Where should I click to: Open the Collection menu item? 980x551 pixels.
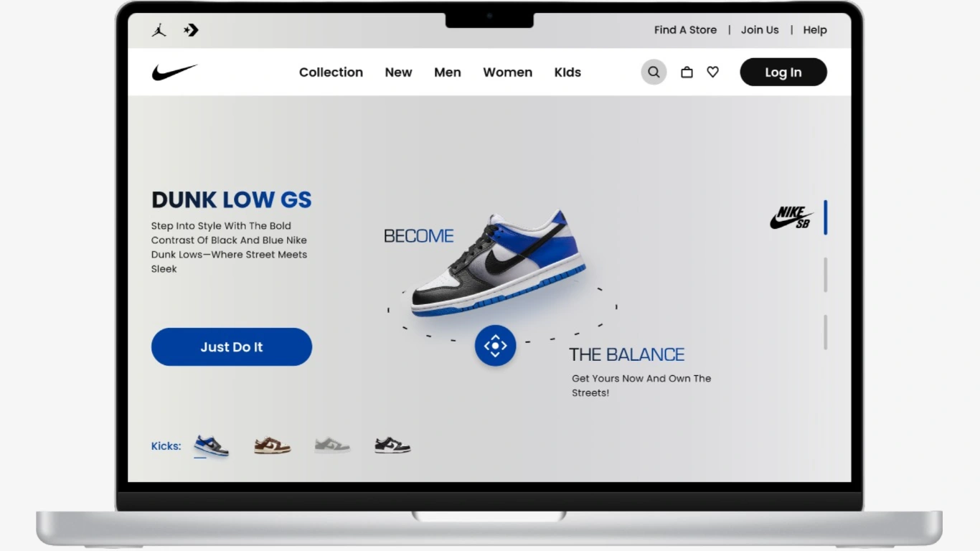pyautogui.click(x=331, y=72)
